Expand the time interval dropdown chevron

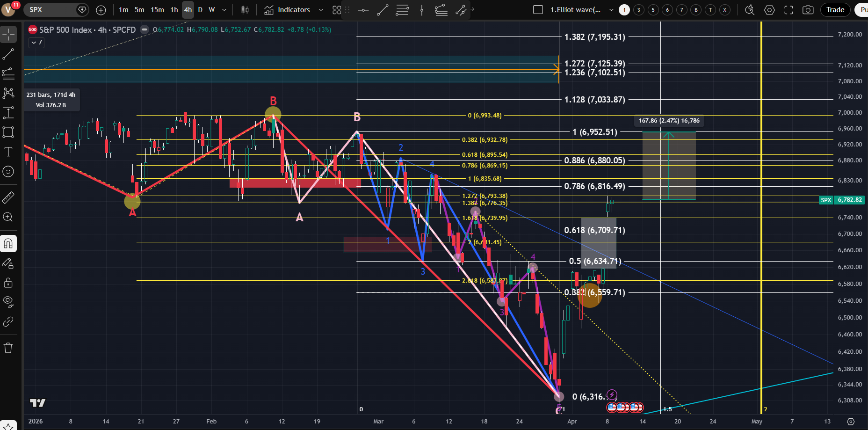click(x=224, y=10)
